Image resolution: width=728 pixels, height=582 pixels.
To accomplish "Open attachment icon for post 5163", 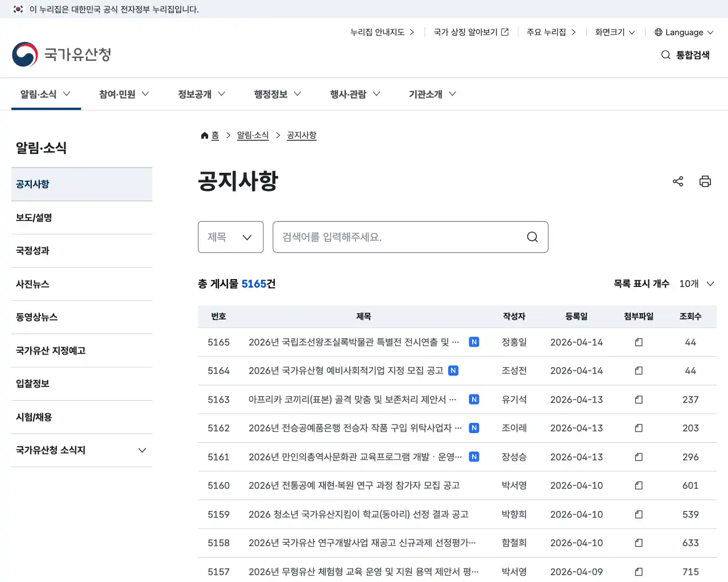I will (639, 400).
